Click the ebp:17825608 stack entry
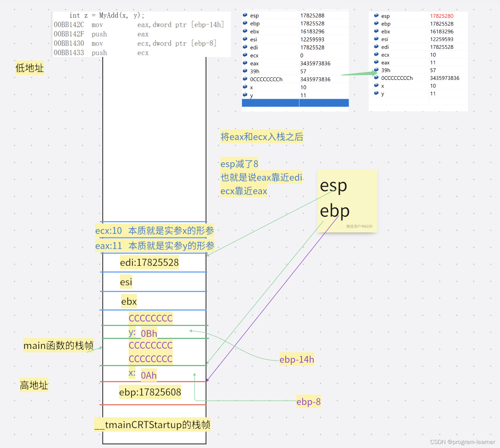The image size is (500, 448). [x=150, y=392]
